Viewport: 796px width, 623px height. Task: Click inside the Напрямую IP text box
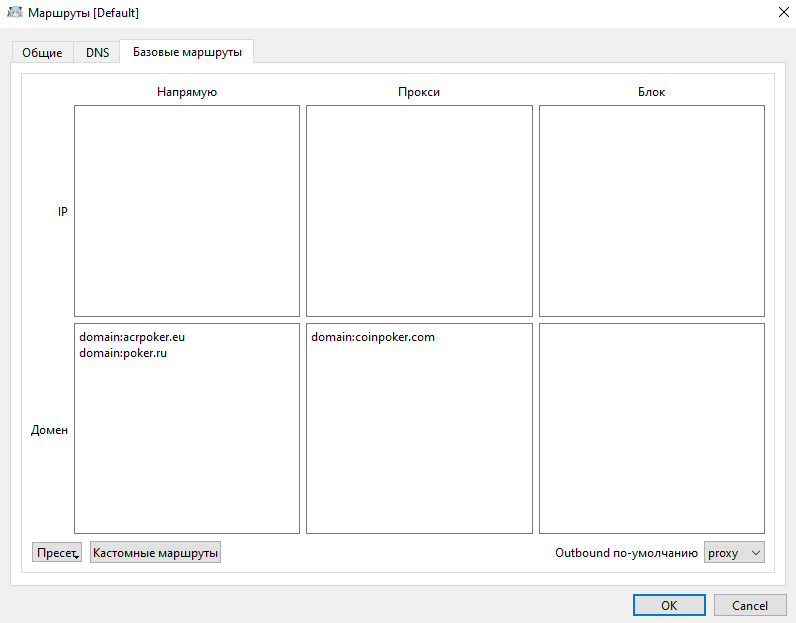187,211
